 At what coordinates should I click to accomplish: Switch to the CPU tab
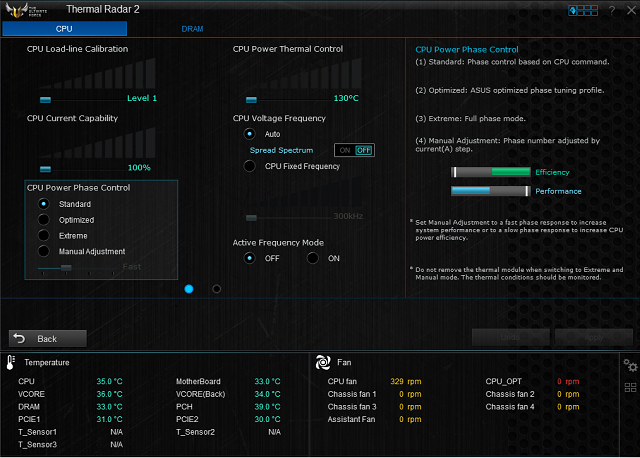[64, 29]
